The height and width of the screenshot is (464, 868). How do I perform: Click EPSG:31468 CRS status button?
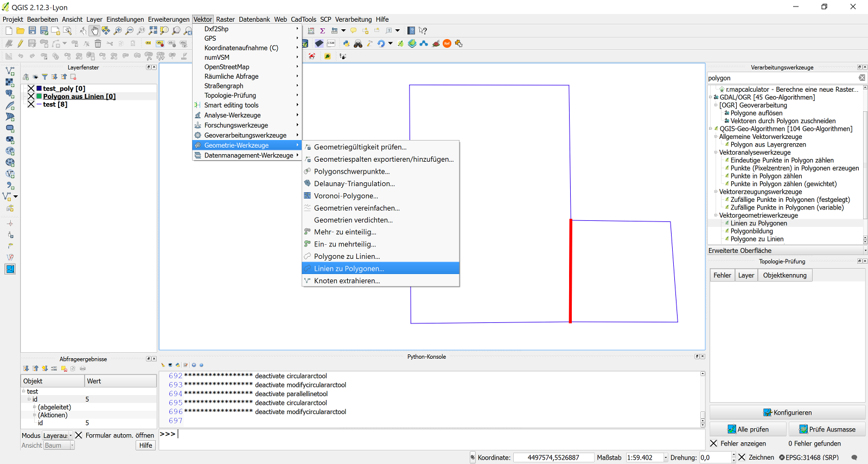coord(809,457)
